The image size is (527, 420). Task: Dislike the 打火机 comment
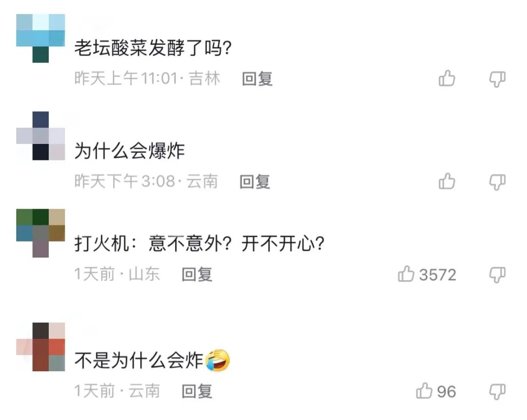click(x=497, y=275)
